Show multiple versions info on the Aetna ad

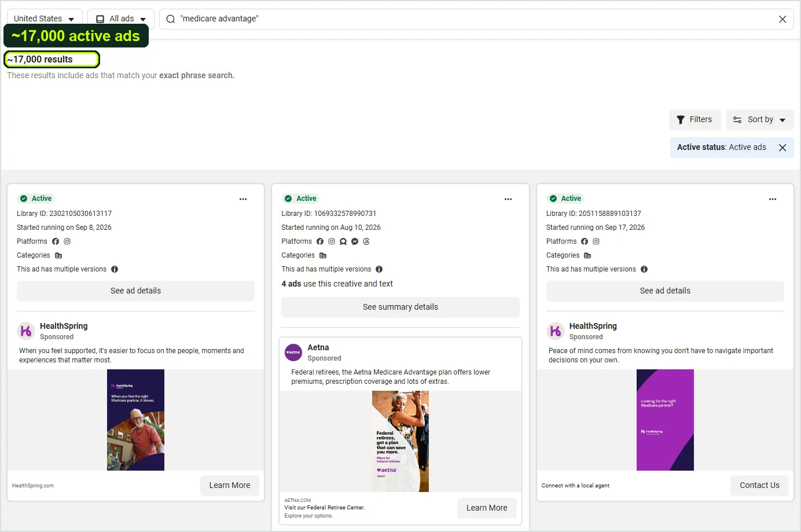pyautogui.click(x=379, y=269)
